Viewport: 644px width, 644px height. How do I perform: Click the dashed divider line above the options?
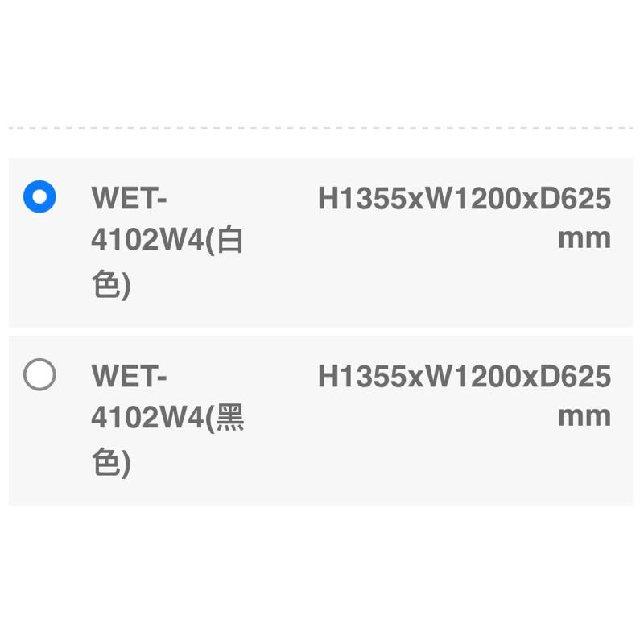click(322, 126)
